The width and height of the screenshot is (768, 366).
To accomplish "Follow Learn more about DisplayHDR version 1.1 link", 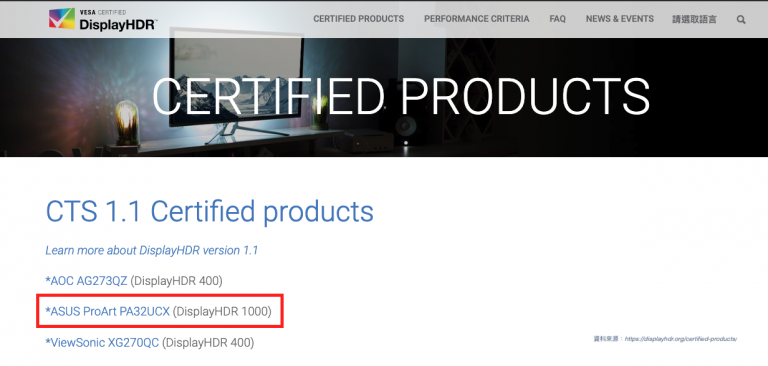I will pos(152,250).
